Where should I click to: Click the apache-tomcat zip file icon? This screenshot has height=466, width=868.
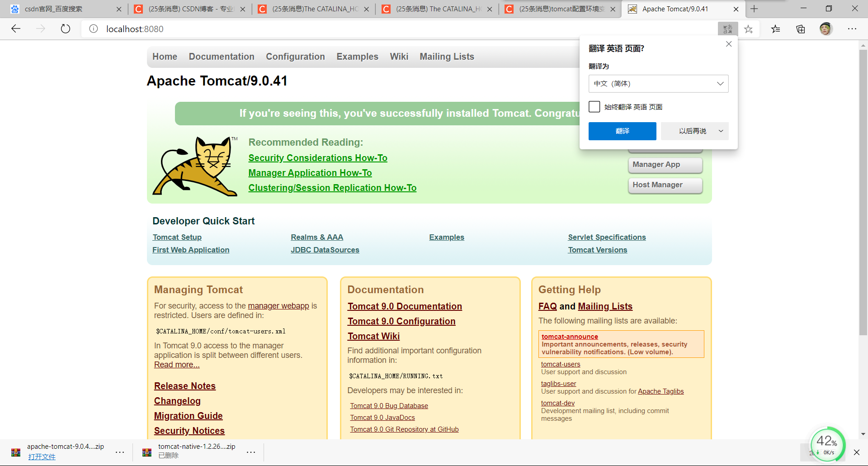(x=16, y=452)
